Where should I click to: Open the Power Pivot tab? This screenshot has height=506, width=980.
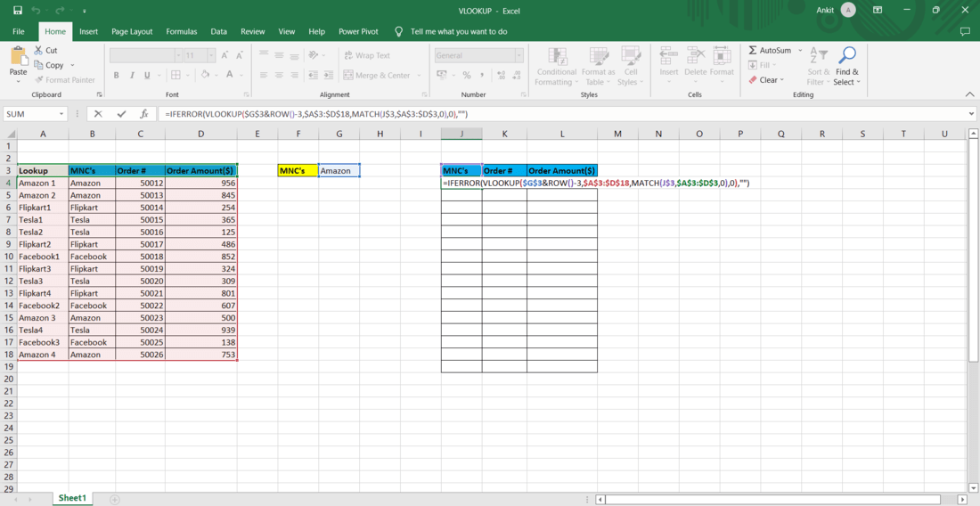click(x=359, y=31)
